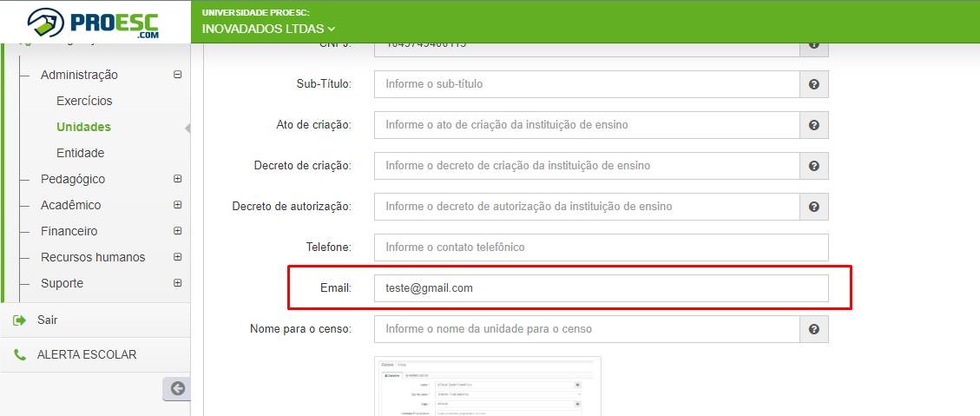Click the Decreto de criação input field
The width and height of the screenshot is (980, 416).
point(587,166)
